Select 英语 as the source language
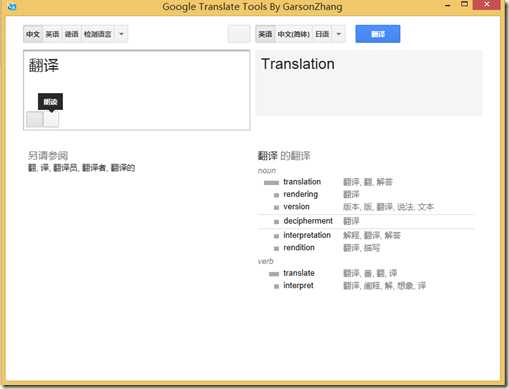The image size is (509, 389). coord(52,34)
